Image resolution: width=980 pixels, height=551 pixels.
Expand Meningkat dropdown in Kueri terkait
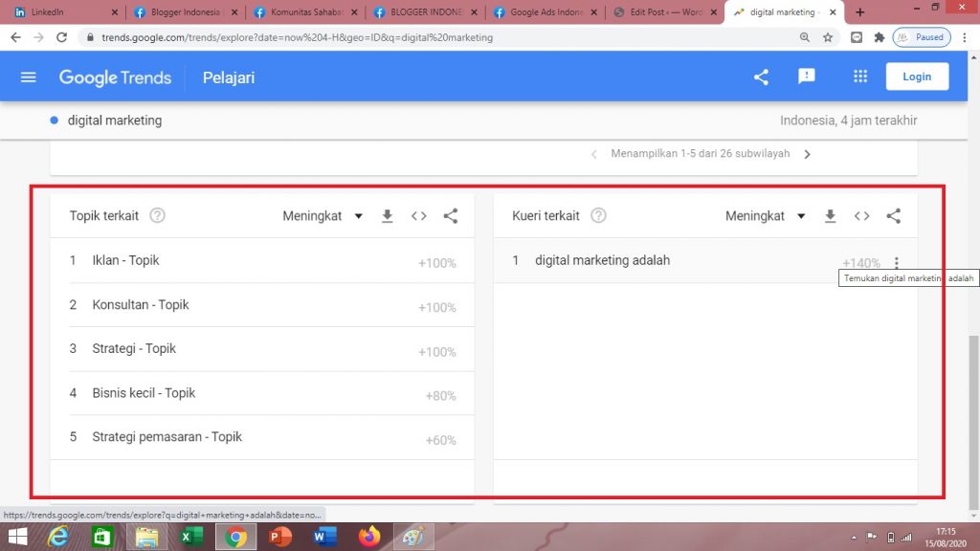(x=766, y=216)
